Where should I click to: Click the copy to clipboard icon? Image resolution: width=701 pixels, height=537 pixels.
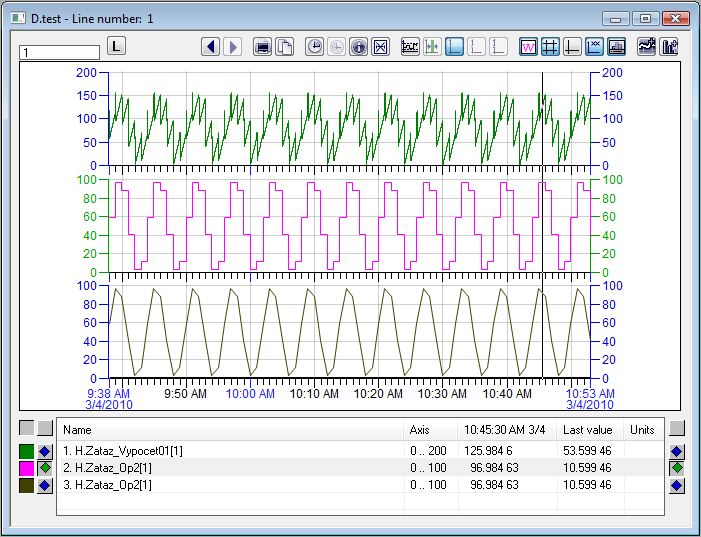[x=284, y=47]
